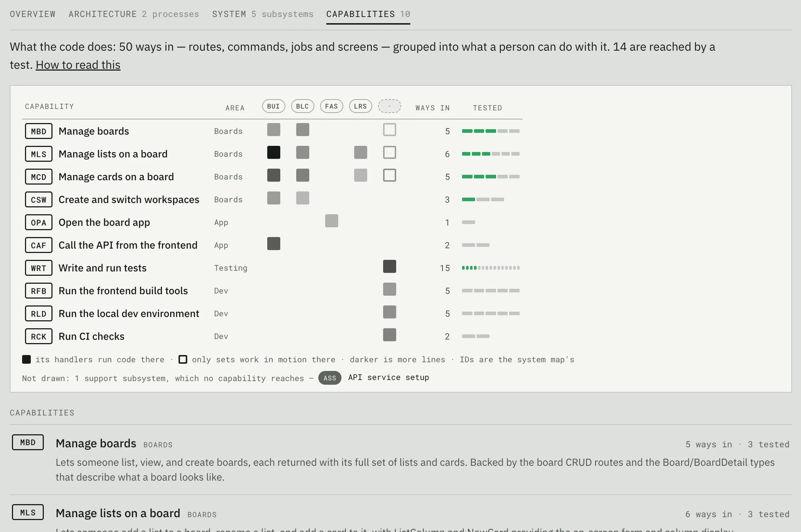The image size is (801, 532).
Task: Click the BLC subsystem column pill
Action: click(x=302, y=106)
